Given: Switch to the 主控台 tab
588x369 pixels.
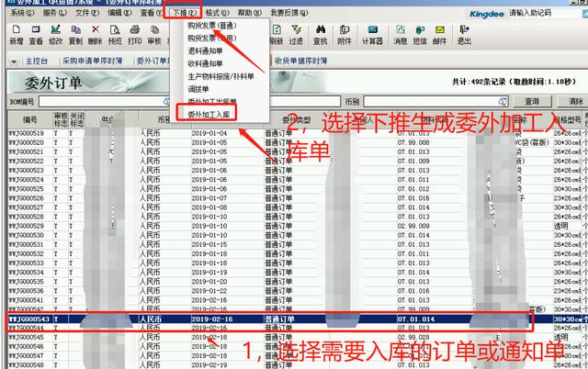Looking at the screenshot, I should [x=37, y=61].
